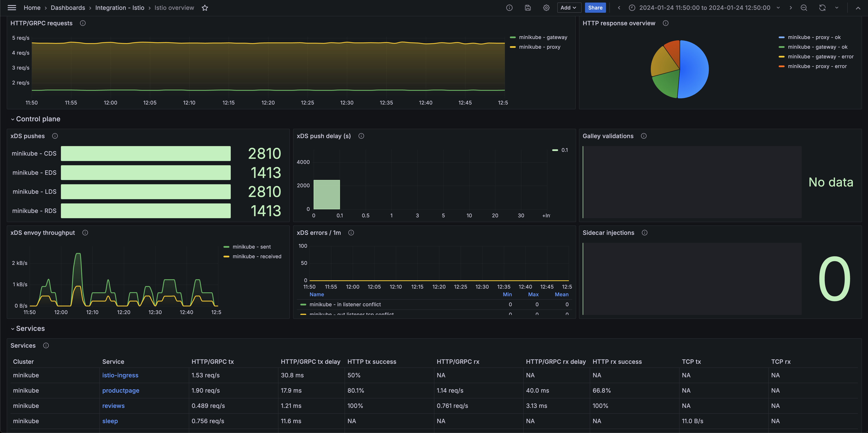Viewport: 868px width, 433px height.
Task: Navigate to Dashboards via the breadcrumb
Action: (67, 7)
